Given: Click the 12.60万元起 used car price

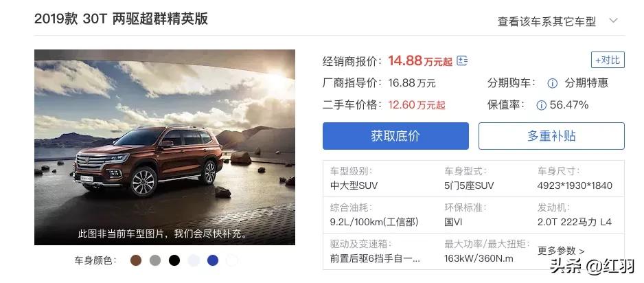Looking at the screenshot, I should coord(417,105).
